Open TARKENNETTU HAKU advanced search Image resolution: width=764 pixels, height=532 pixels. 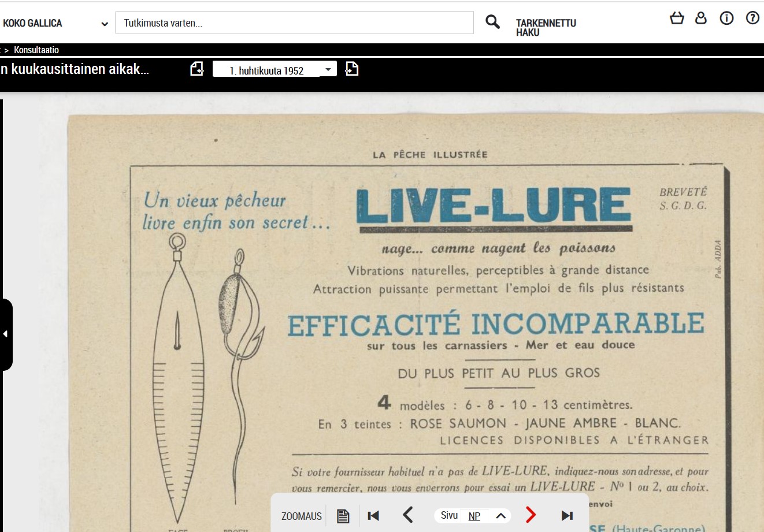[x=546, y=28]
